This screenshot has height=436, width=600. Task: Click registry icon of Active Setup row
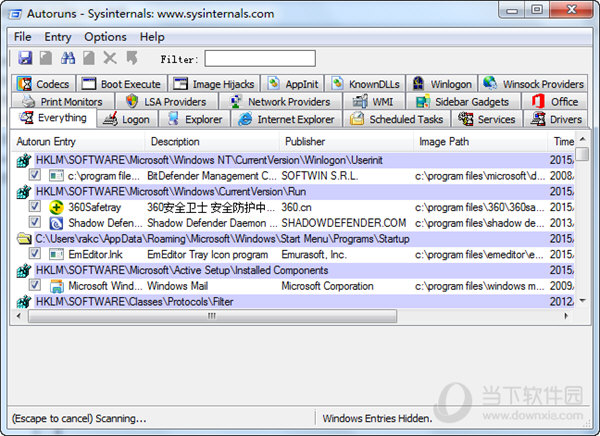(x=24, y=270)
